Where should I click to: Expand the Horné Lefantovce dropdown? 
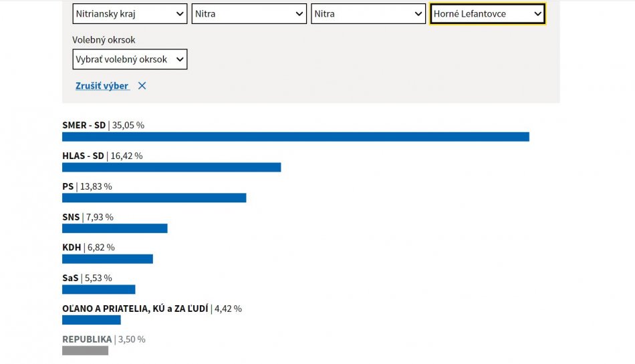point(487,13)
